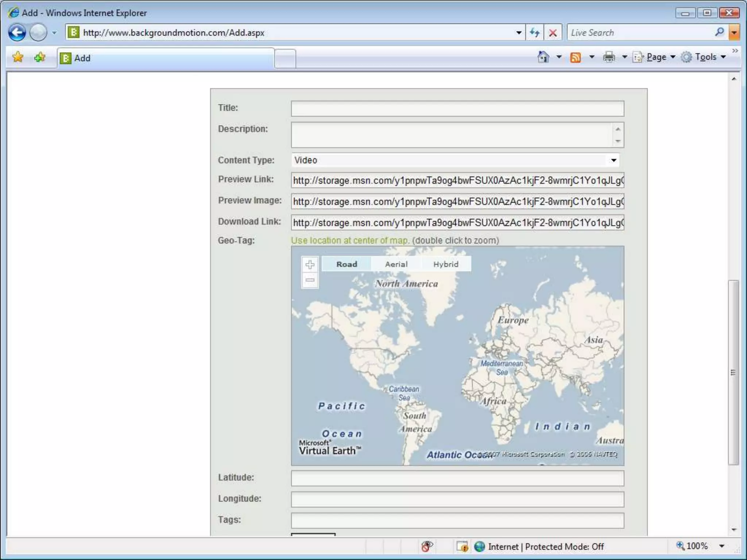This screenshot has width=747, height=560.
Task: Click the Download Link URL field
Action: point(457,223)
